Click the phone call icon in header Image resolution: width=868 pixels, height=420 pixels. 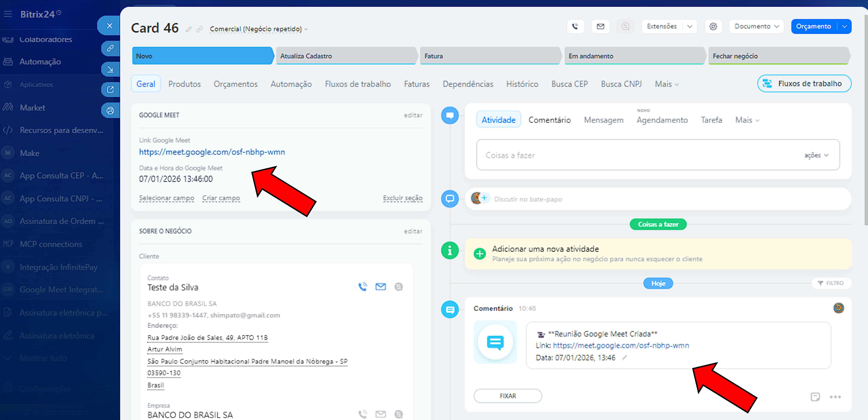[x=575, y=26]
